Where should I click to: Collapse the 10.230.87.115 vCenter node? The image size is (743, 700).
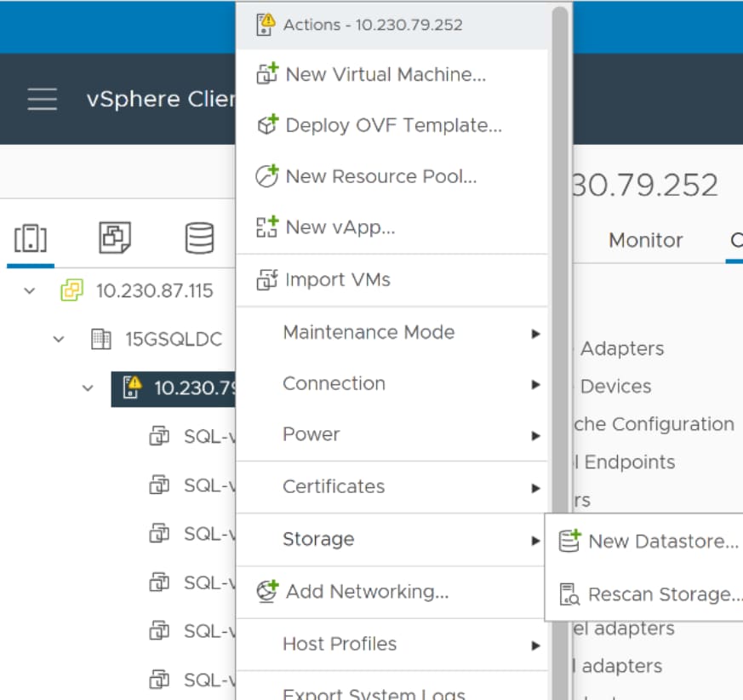point(30,290)
